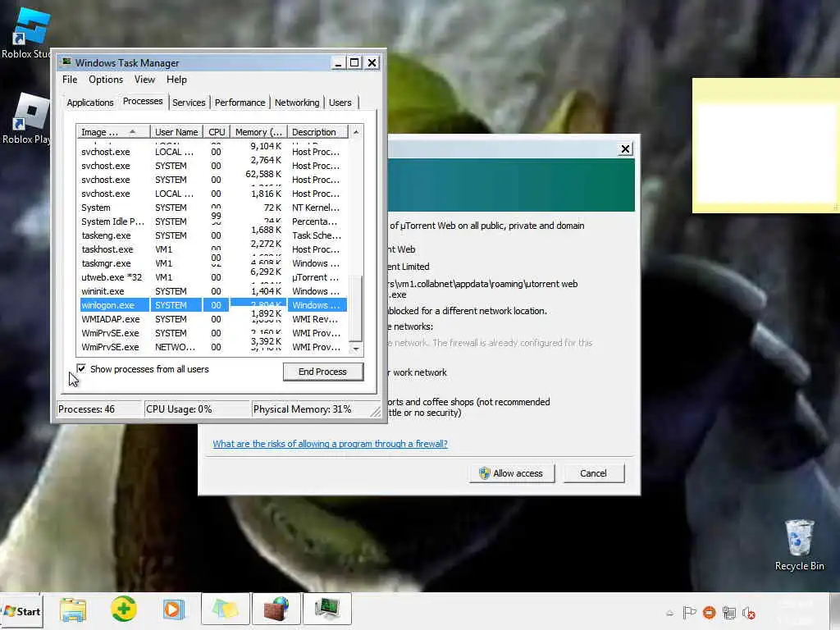Screen dimensions: 840x630
Task: Minimize the Task Manager window
Action: click(337, 62)
